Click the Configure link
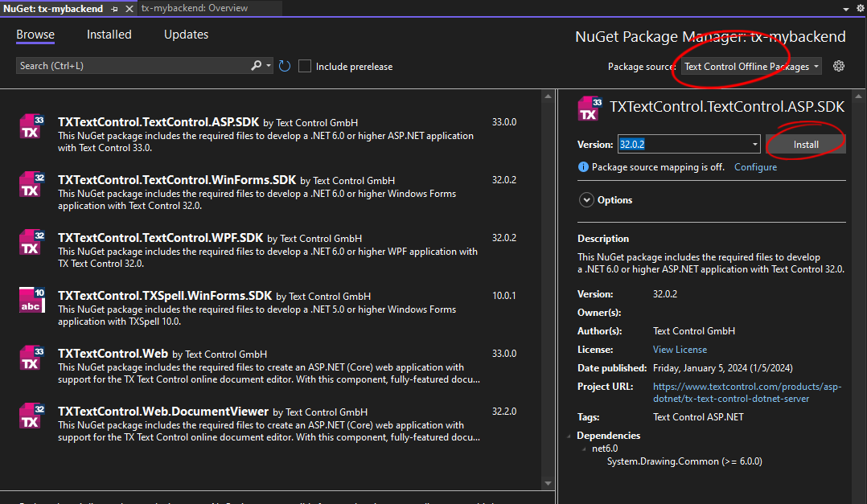The image size is (867, 504). pos(755,167)
